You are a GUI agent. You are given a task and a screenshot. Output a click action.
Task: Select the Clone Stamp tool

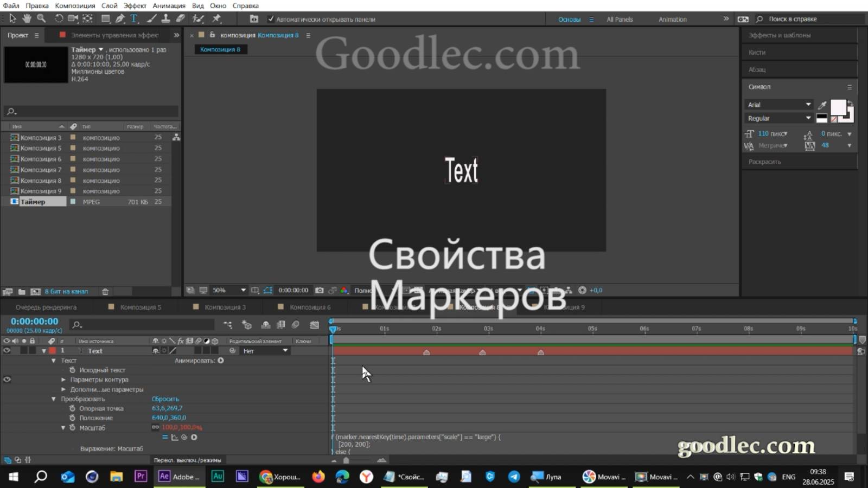pos(166,18)
